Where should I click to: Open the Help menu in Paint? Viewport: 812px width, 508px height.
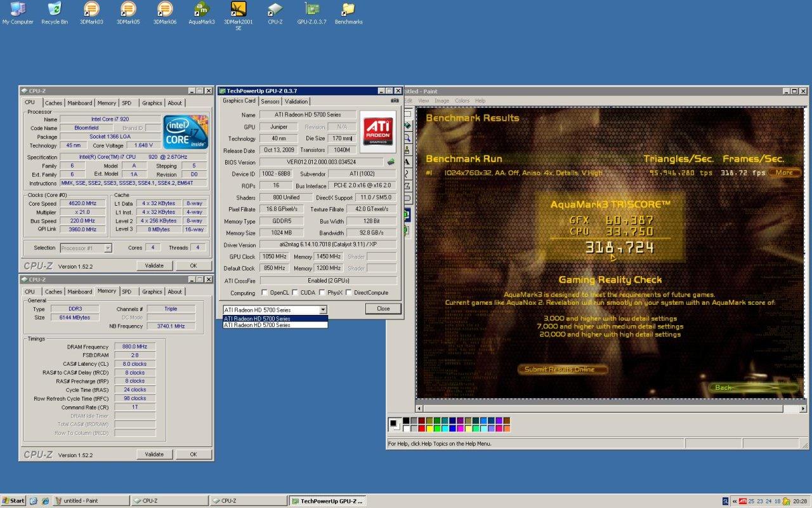pyautogui.click(x=480, y=101)
